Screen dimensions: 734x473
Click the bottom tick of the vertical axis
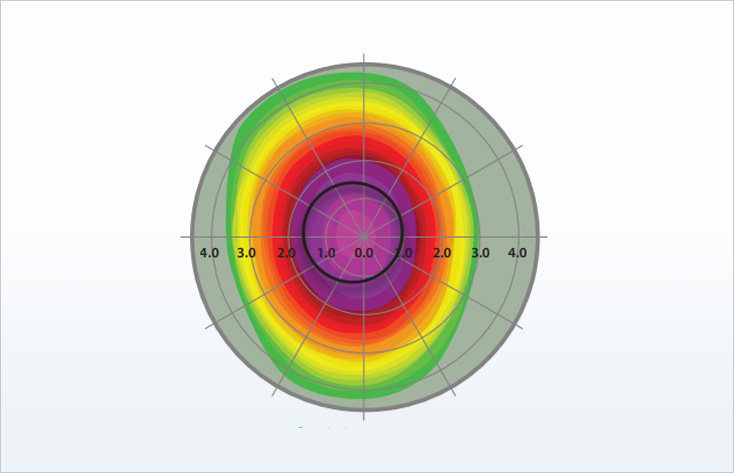pos(364,415)
